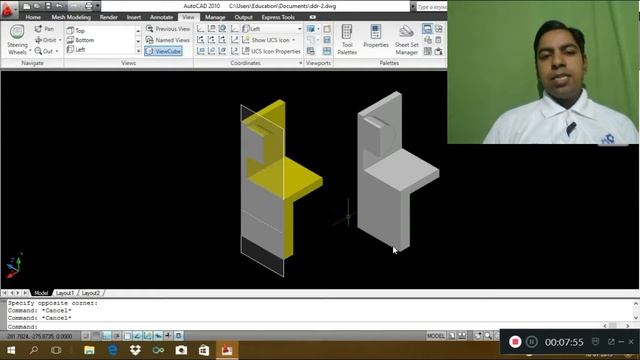Open the Windows Store taskbar icon
Viewport: 640px width, 360px height.
[204, 350]
